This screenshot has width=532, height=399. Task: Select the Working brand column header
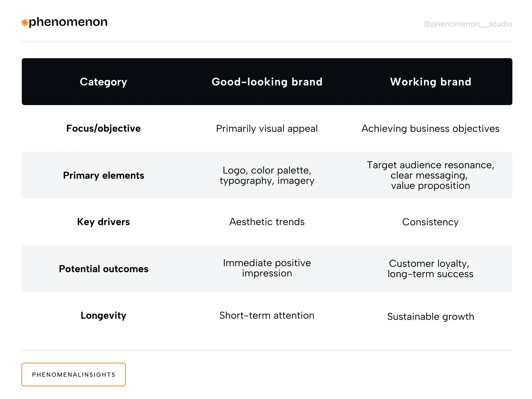pyautogui.click(x=430, y=82)
